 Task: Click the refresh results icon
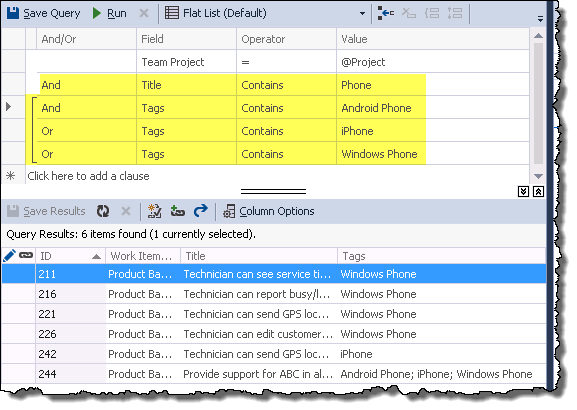(x=103, y=211)
